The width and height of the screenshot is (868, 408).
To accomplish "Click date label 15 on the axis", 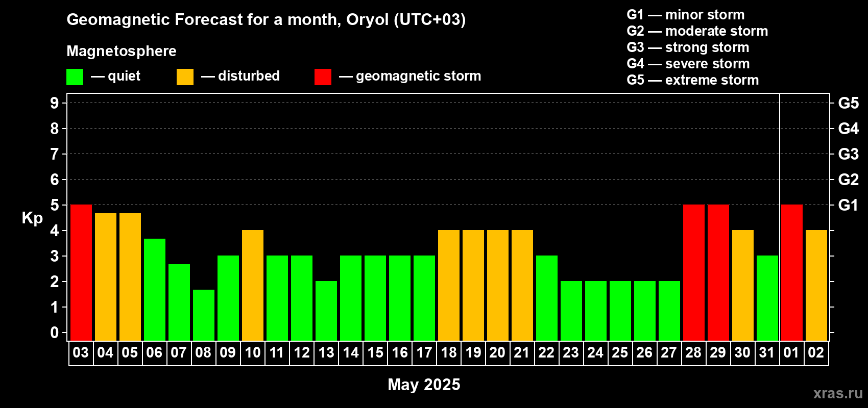I will click(375, 352).
